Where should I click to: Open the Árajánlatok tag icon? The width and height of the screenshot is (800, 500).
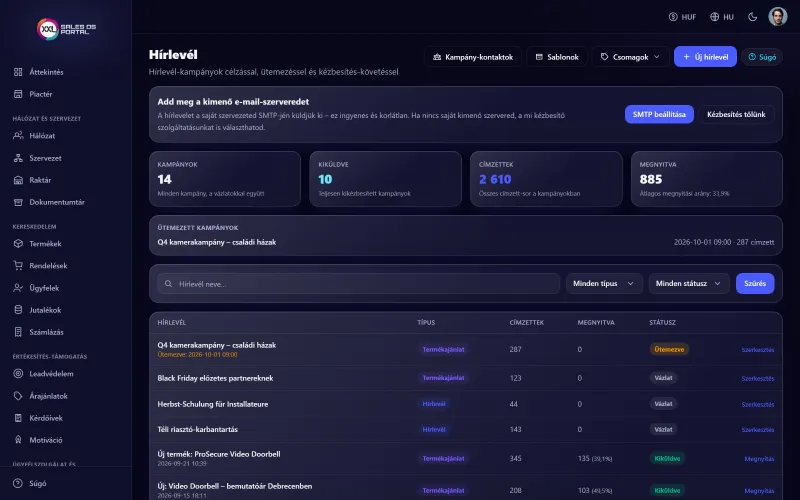18,396
